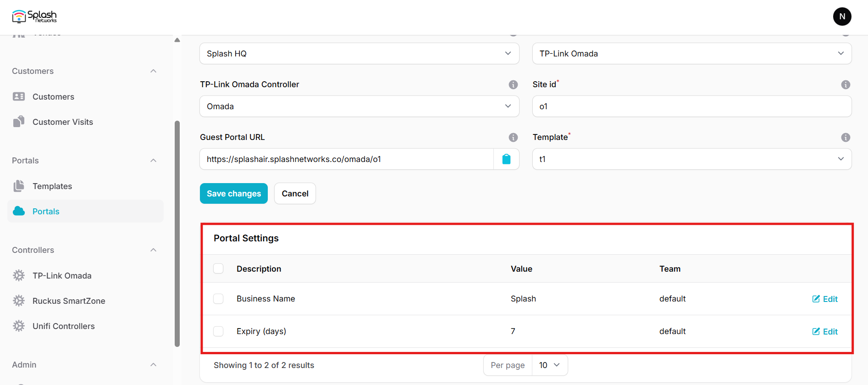Sort by Description column header
868x385 pixels.
pos(259,269)
